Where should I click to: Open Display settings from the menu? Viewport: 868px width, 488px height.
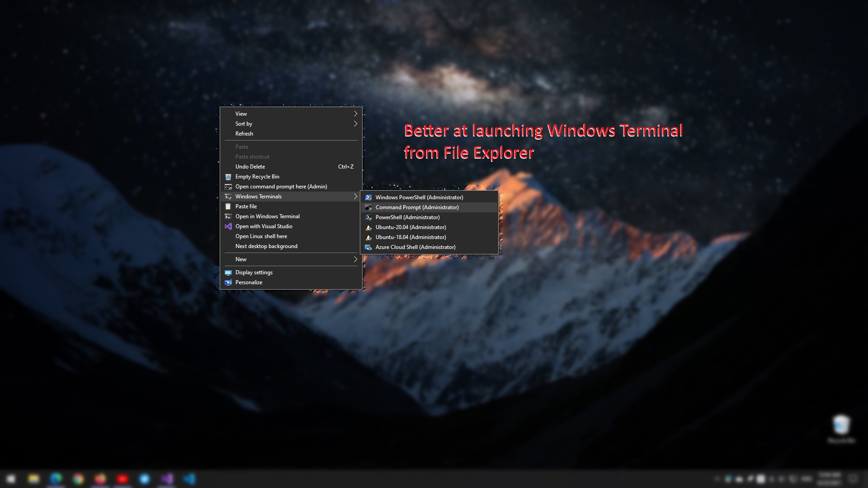(254, 272)
